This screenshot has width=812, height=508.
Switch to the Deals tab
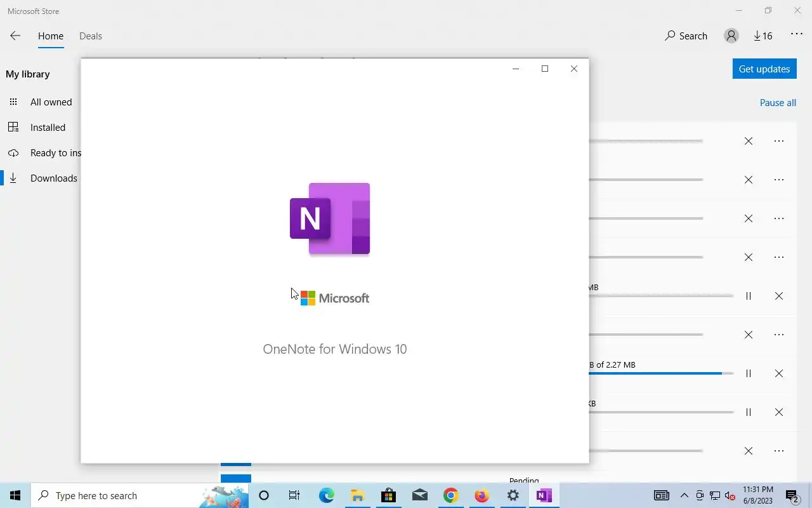coord(91,36)
